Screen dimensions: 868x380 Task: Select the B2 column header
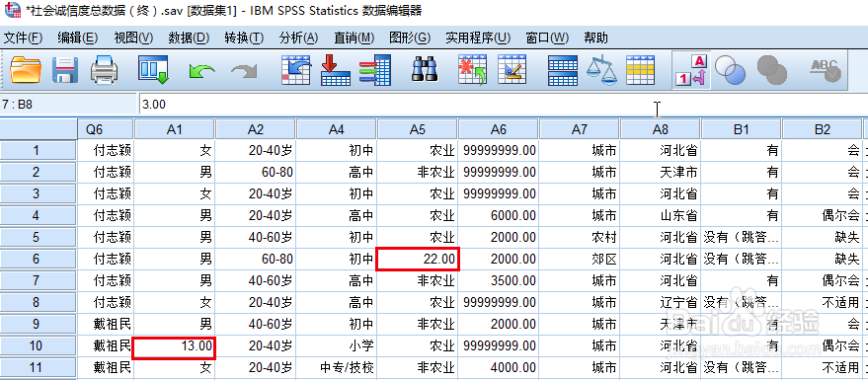(822, 129)
